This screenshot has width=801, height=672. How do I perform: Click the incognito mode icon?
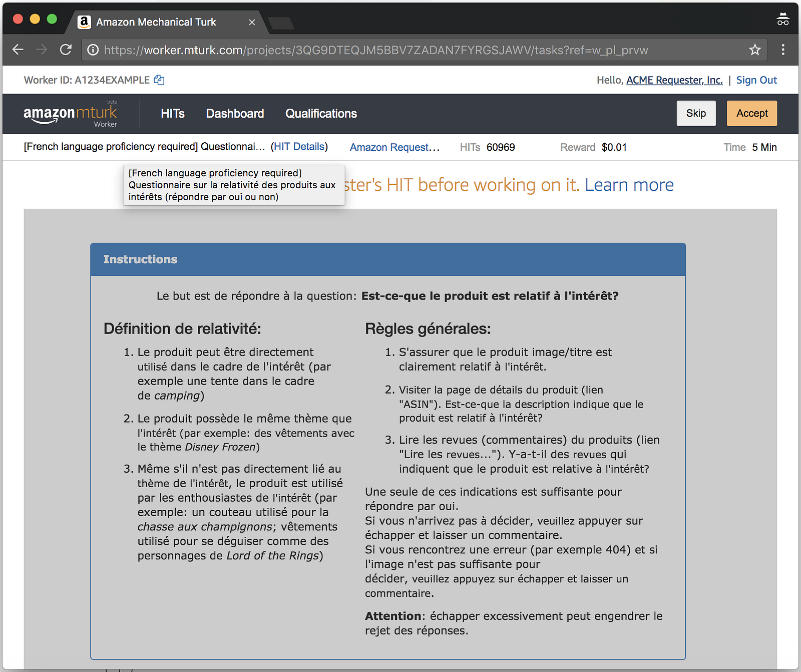click(x=783, y=20)
